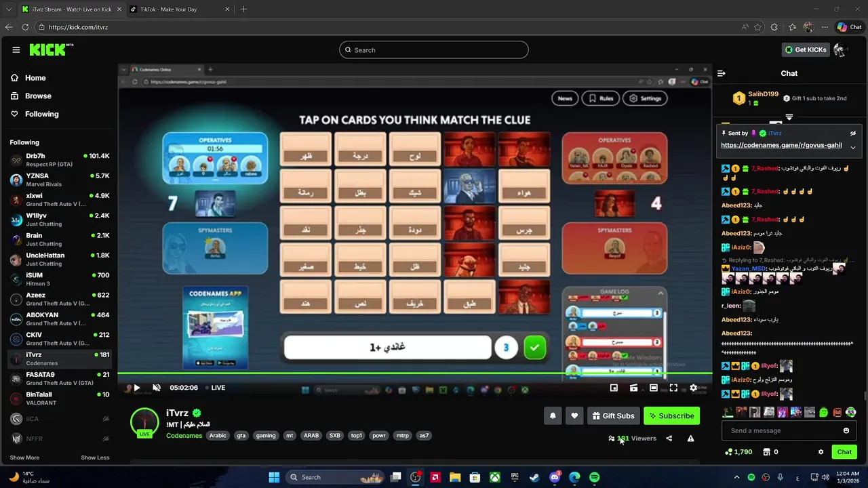Bookmark this page with star icon
The height and width of the screenshot is (488, 868).
tap(757, 27)
